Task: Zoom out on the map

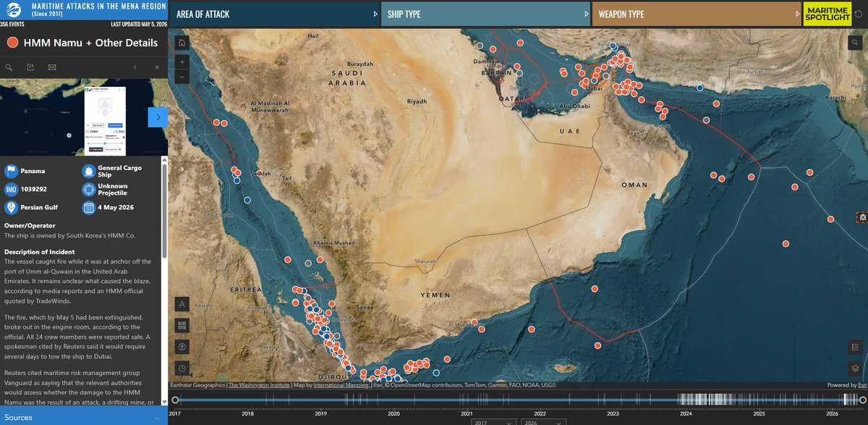Action: (181, 77)
